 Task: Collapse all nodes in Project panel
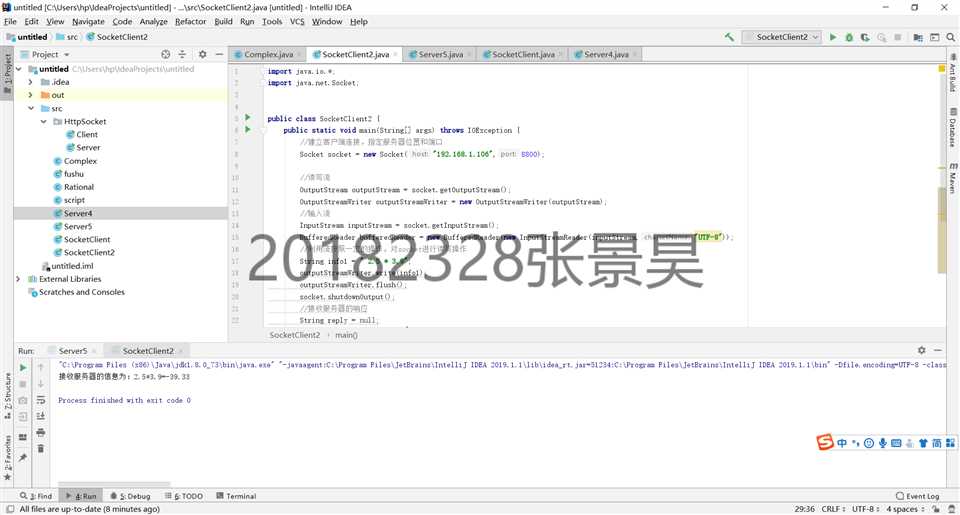[182, 54]
